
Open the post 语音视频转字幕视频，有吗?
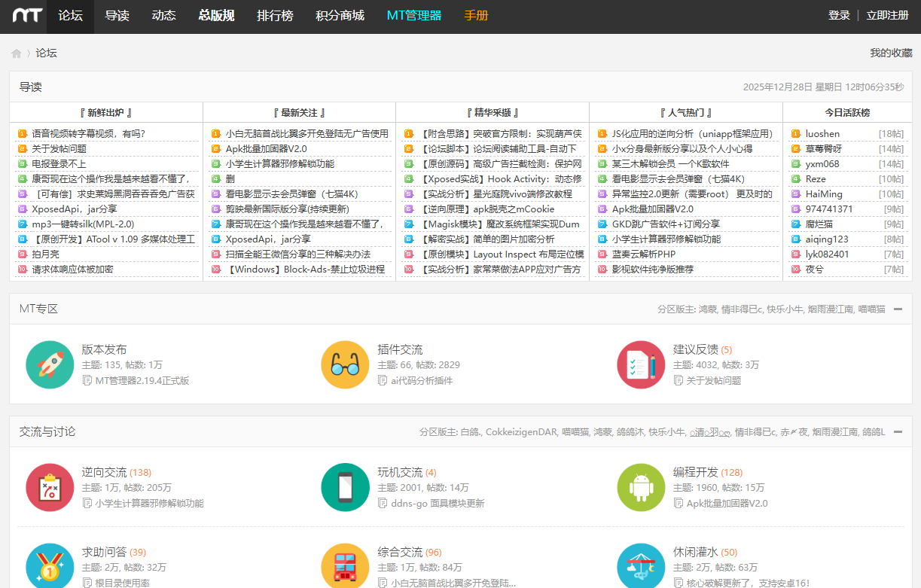pyautogui.click(x=88, y=134)
